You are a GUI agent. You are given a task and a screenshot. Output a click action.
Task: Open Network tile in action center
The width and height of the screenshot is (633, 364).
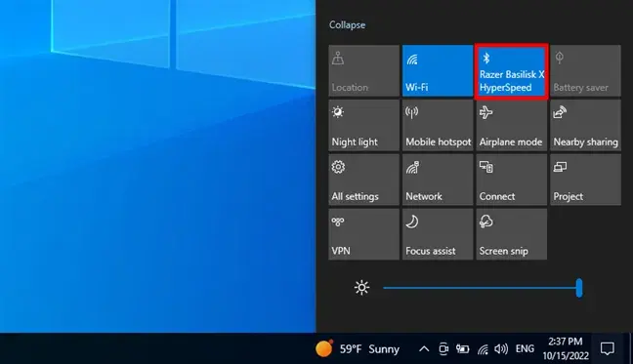(438, 180)
